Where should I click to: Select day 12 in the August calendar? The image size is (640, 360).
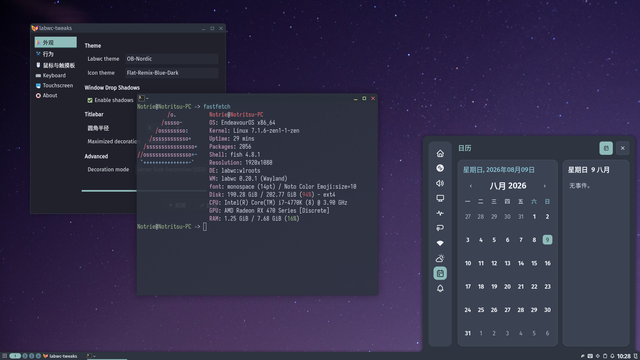(494, 263)
